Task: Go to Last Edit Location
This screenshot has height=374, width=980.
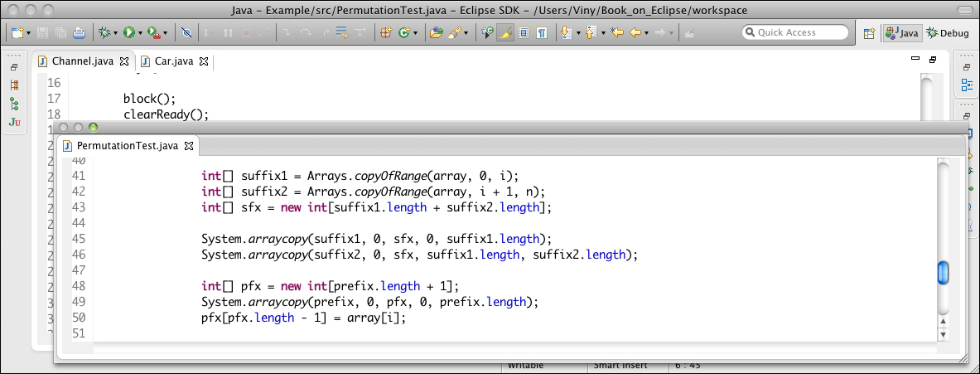Action: 617,32
